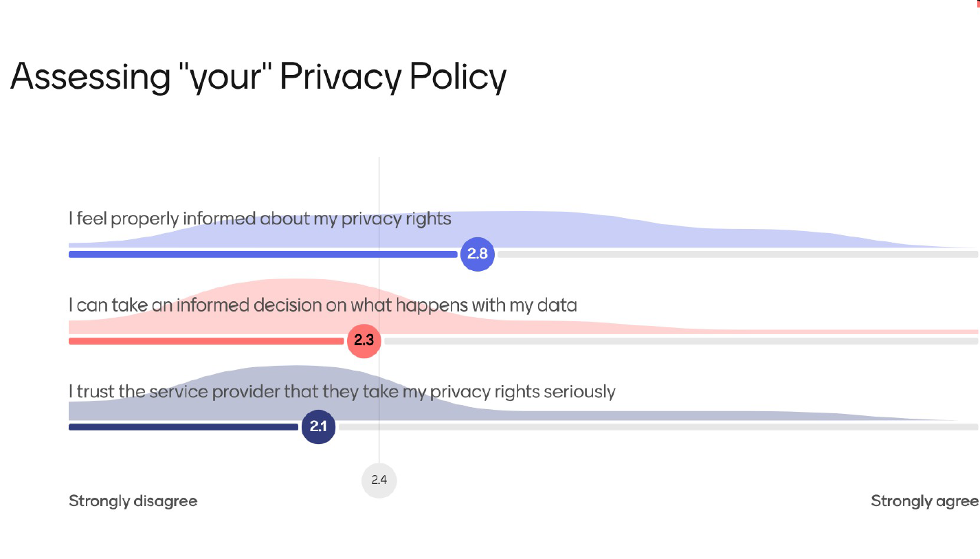The image size is (980, 559).
Task: Select statement "I feel properly informed about my privacy rights"
Action: (x=260, y=219)
